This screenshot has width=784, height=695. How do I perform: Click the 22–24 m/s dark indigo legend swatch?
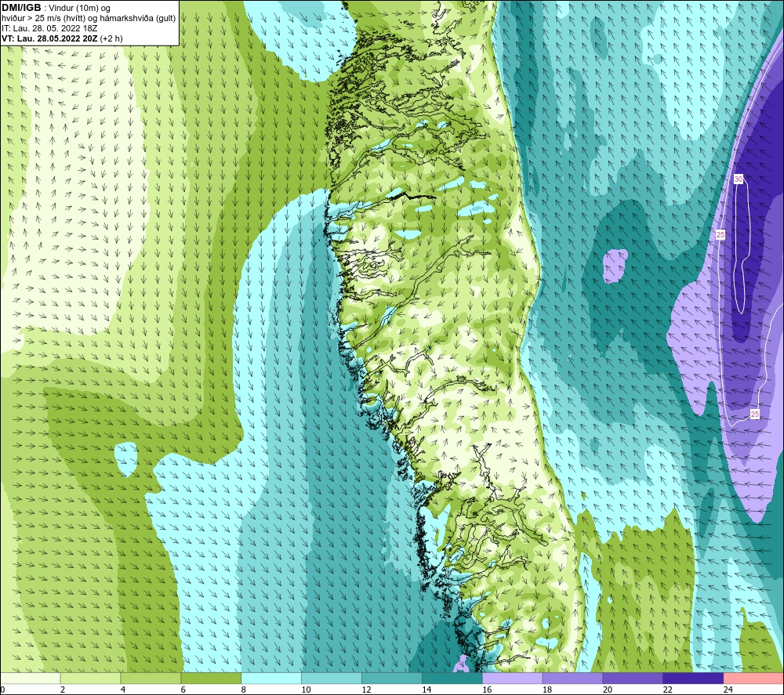coord(694,678)
